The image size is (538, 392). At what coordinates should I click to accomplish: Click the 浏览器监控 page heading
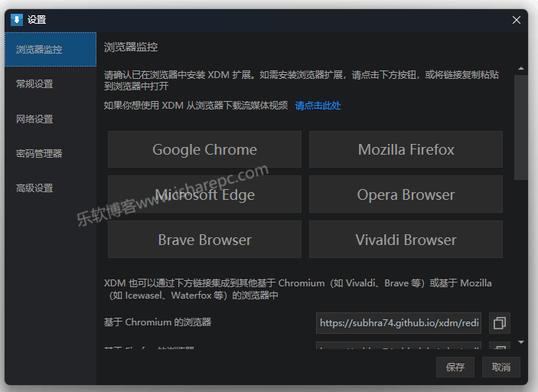pyautogui.click(x=131, y=47)
